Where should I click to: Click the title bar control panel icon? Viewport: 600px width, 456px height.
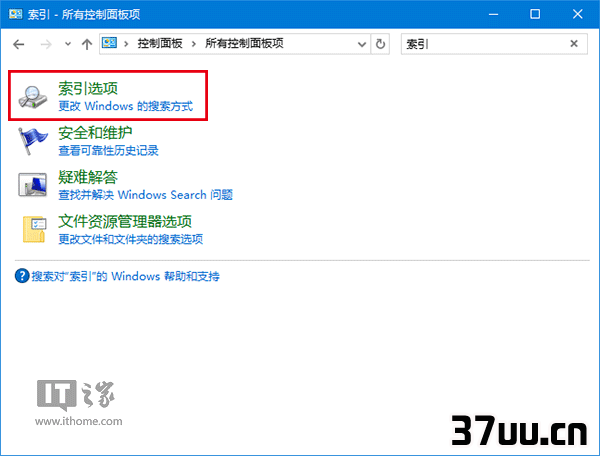click(x=15, y=15)
